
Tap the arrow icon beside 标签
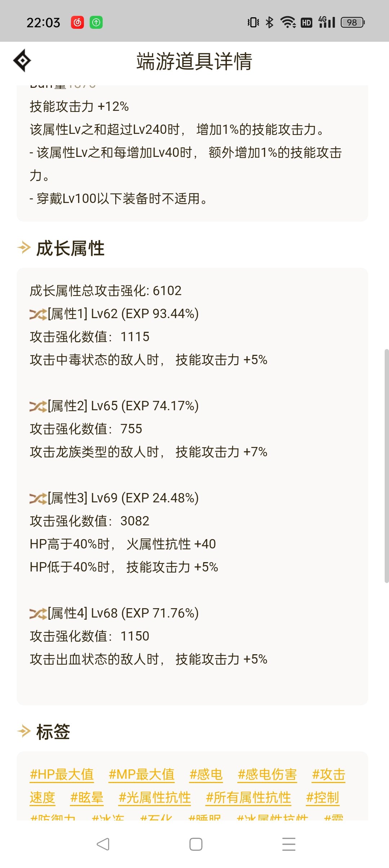[24, 731]
